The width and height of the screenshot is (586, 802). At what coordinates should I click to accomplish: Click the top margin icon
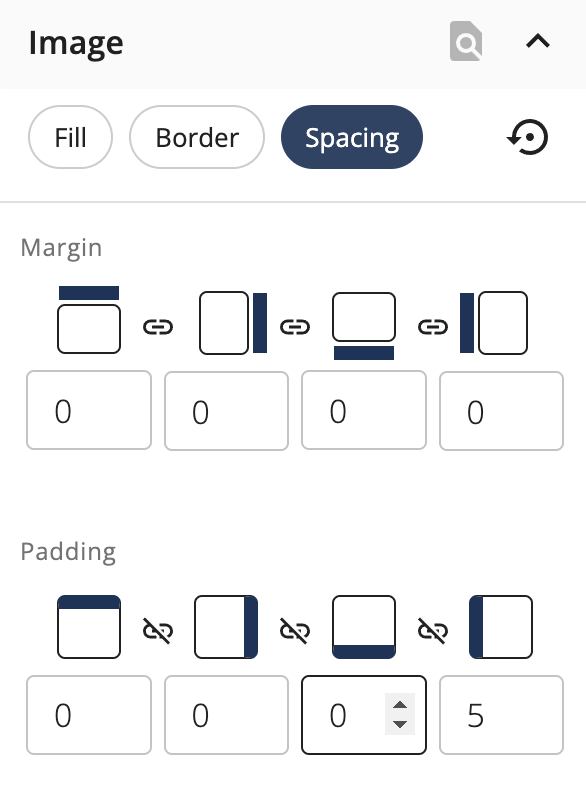click(89, 320)
